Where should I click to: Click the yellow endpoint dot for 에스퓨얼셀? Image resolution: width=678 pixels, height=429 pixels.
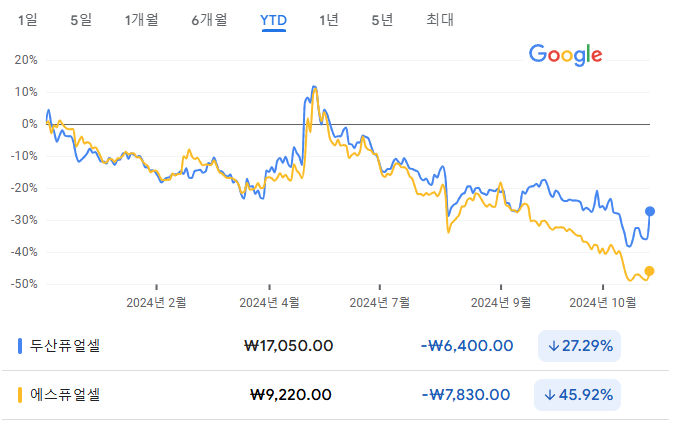pyautogui.click(x=649, y=271)
